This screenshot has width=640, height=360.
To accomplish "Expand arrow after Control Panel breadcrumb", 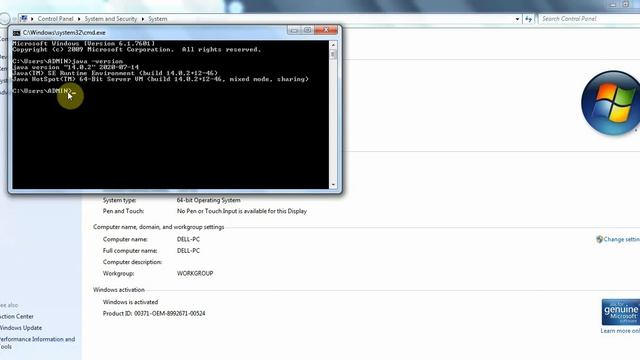I will 79,19.
